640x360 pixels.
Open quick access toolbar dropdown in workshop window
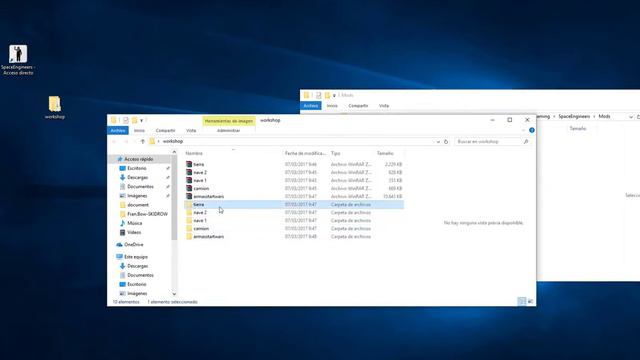click(x=141, y=120)
